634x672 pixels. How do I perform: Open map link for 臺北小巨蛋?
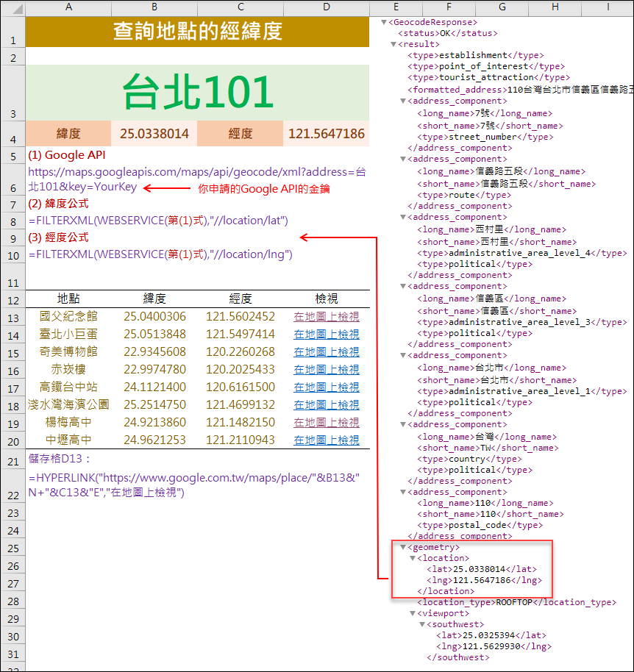click(327, 335)
